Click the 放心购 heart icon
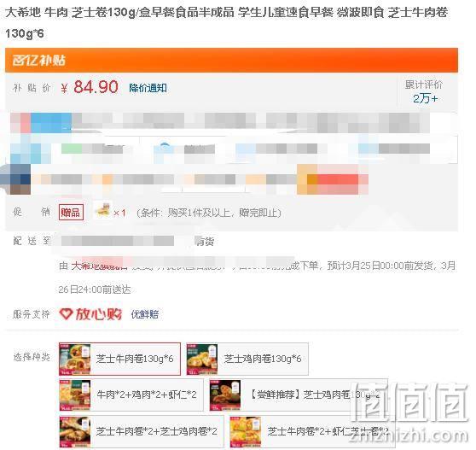This screenshot has width=476, height=450. 66,314
